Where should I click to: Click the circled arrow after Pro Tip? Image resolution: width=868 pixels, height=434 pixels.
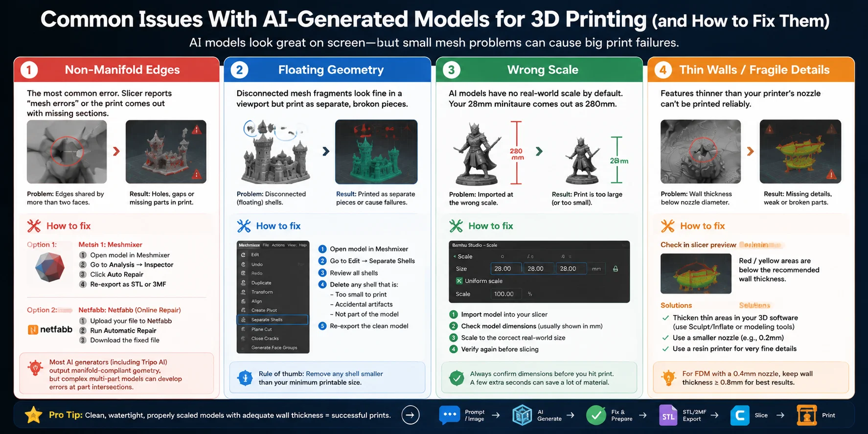(x=411, y=415)
